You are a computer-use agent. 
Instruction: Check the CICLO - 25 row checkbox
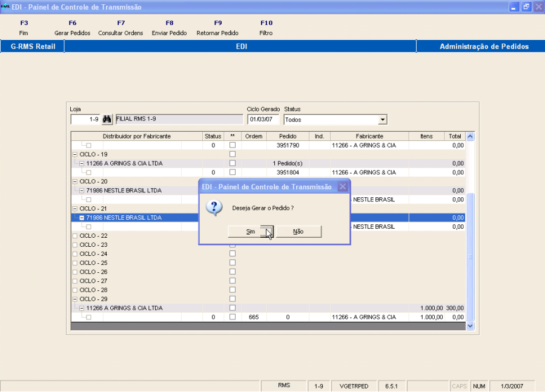click(x=233, y=263)
